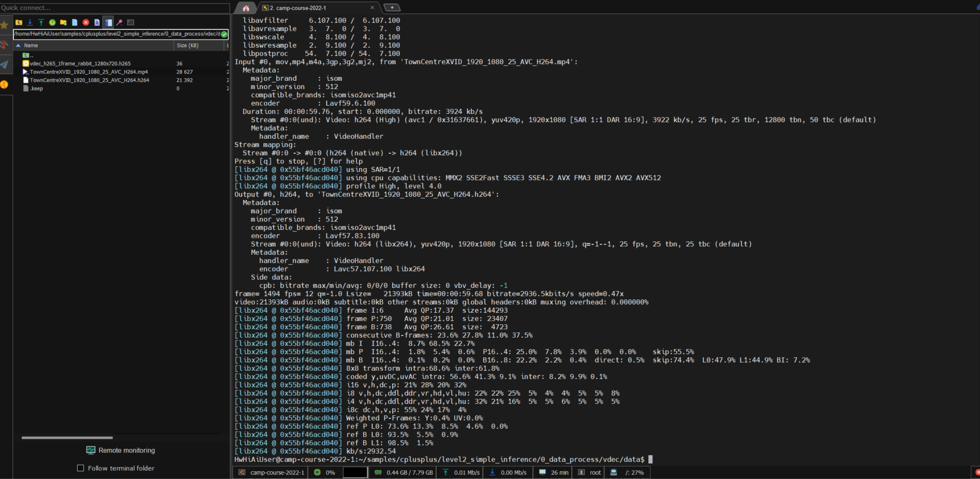Click the SFTP remote path field
Viewport: 980px width, 479px height.
coord(117,34)
